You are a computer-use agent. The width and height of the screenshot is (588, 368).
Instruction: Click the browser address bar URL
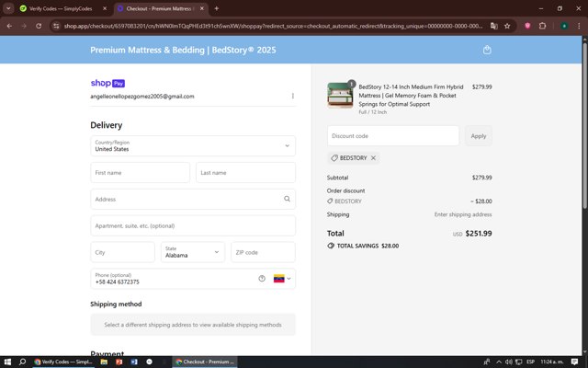pos(273,26)
